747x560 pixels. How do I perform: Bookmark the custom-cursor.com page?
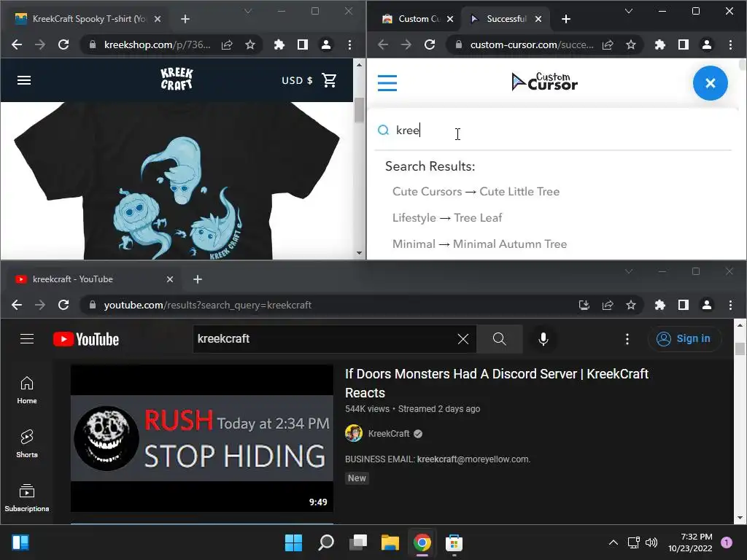coord(631,44)
